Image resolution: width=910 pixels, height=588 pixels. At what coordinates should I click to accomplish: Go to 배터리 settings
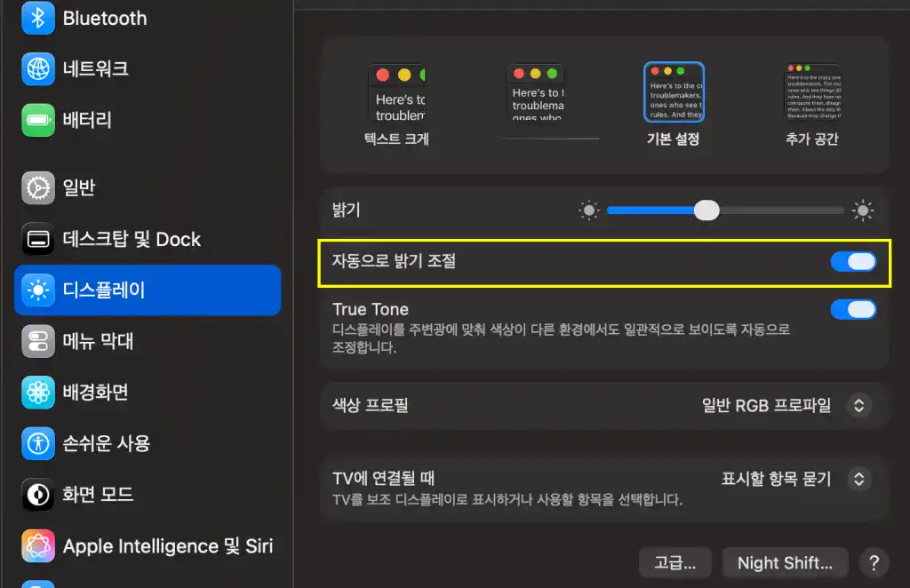coord(148,120)
